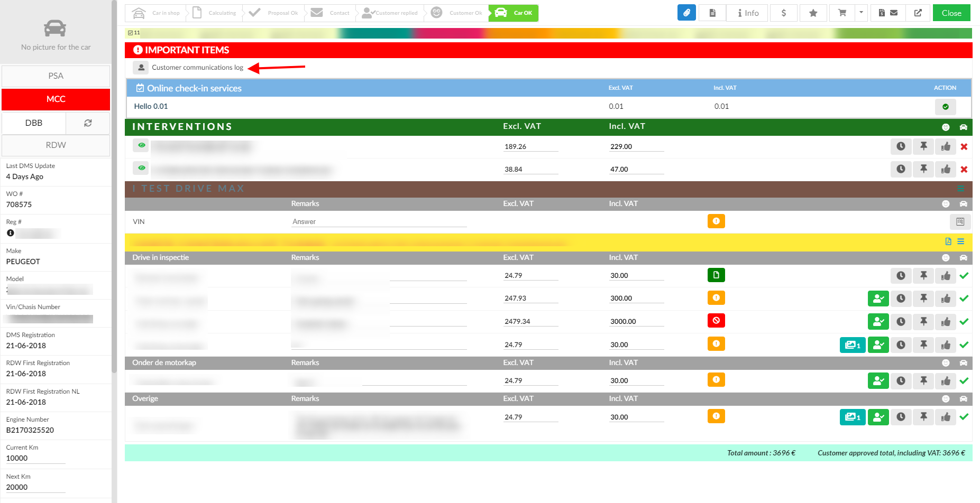This screenshot has height=503, width=980.
Task: Click the DBB refresh icon
Action: click(88, 123)
